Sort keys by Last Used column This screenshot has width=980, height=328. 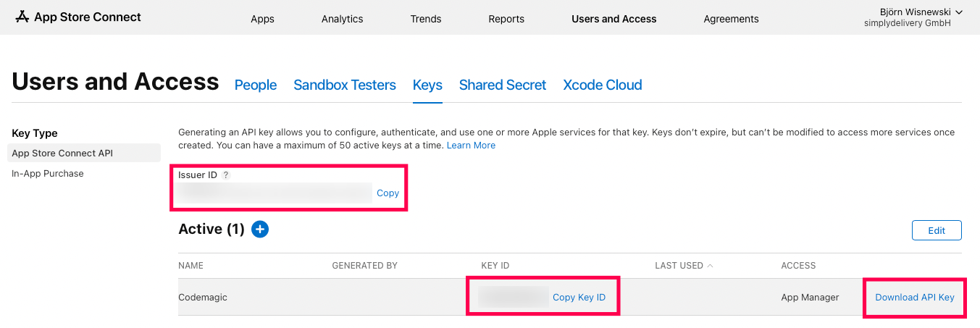[x=683, y=266]
